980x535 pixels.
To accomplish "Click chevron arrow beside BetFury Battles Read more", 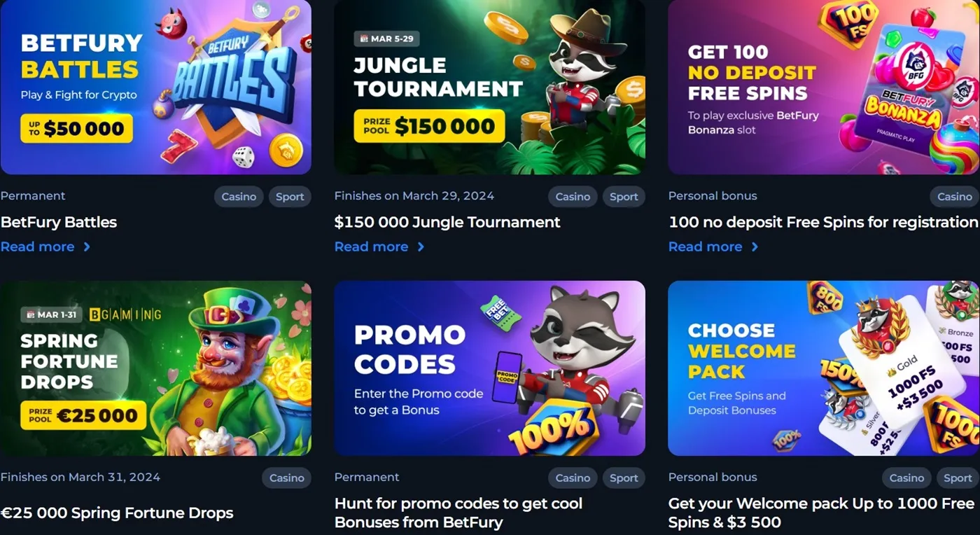I will point(87,246).
